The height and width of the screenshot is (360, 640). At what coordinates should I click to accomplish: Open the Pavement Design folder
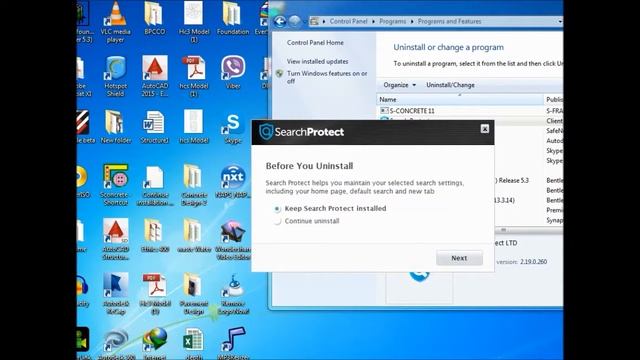(193, 294)
